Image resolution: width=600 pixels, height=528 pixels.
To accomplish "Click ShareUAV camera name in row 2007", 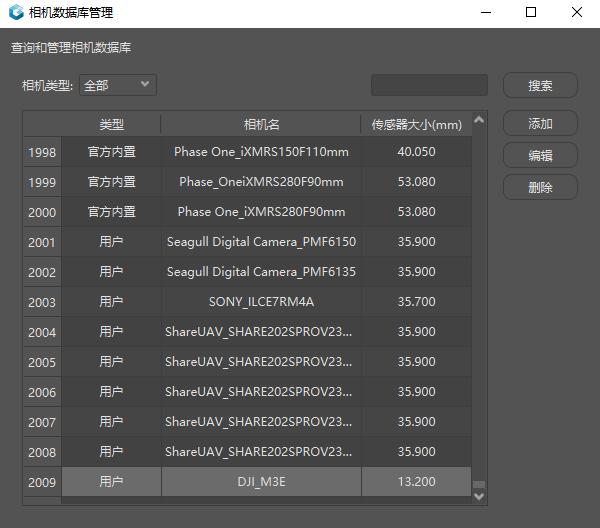I will [x=258, y=422].
